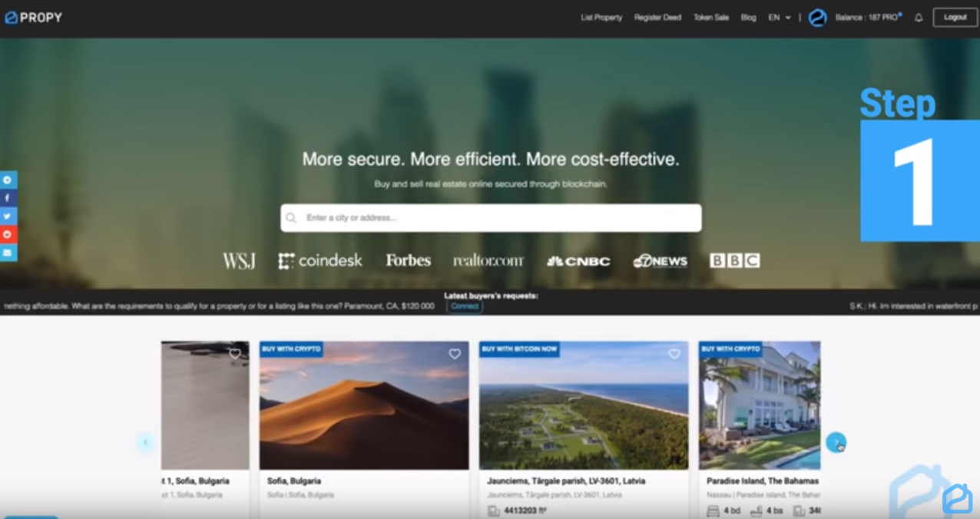Share via the Twitter sidebar icon
980x519 pixels.
(x=8, y=216)
